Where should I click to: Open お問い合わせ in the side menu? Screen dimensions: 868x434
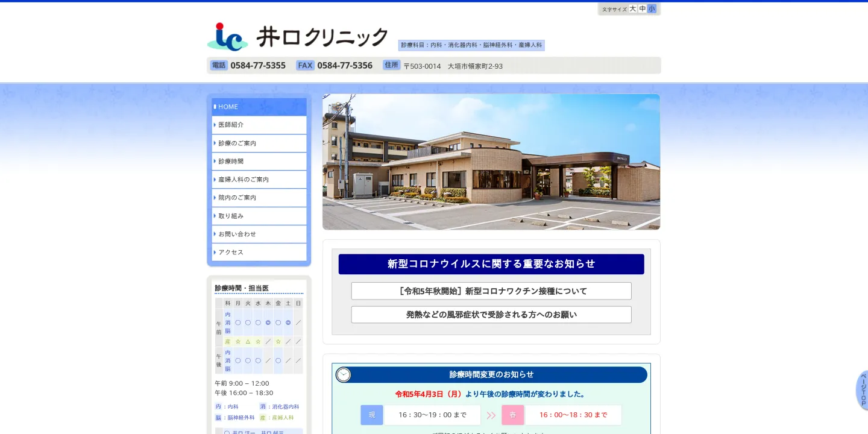coord(259,234)
